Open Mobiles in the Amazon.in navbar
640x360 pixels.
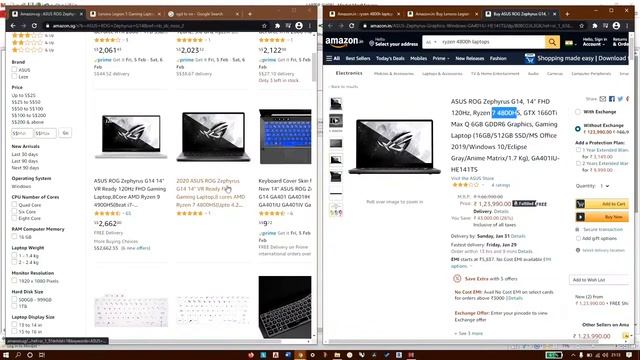click(418, 58)
